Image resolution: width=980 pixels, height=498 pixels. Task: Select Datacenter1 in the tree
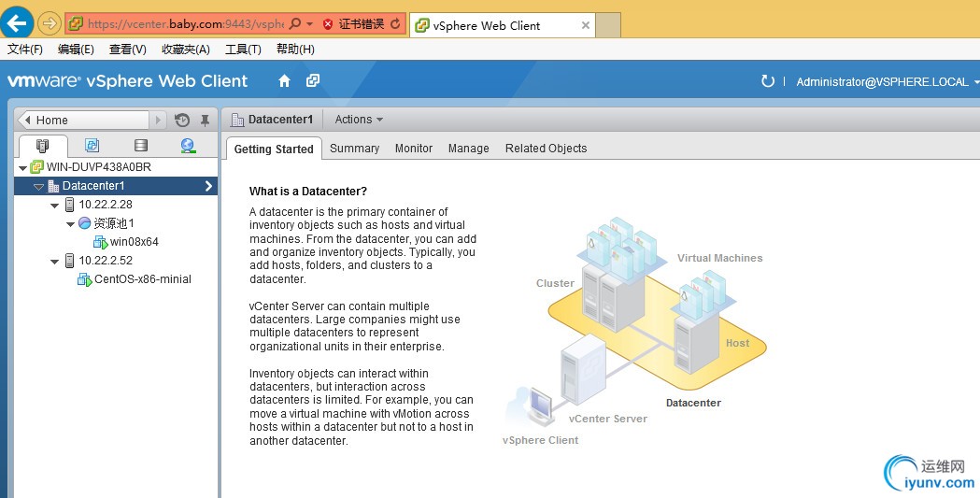93,186
